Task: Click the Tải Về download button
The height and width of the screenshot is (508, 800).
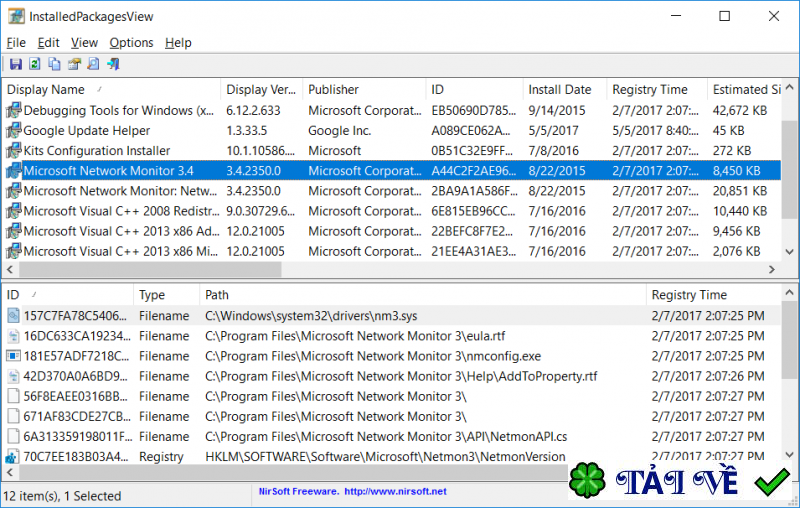Action: 680,482
